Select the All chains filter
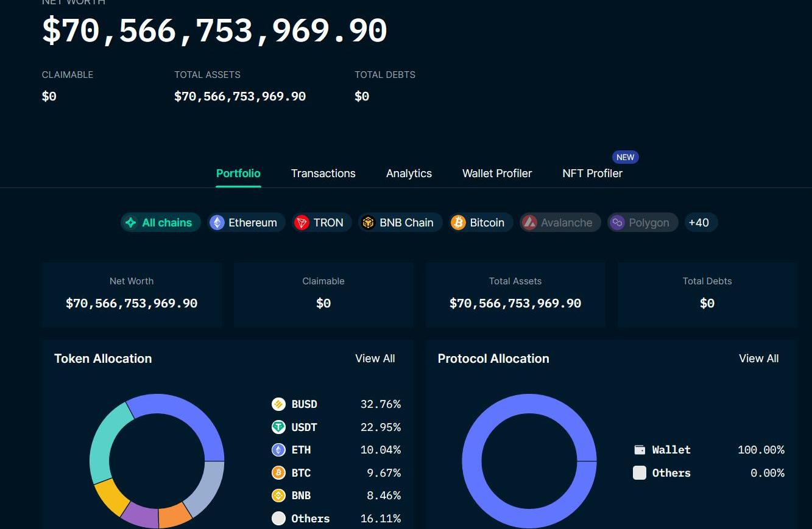 click(x=160, y=223)
